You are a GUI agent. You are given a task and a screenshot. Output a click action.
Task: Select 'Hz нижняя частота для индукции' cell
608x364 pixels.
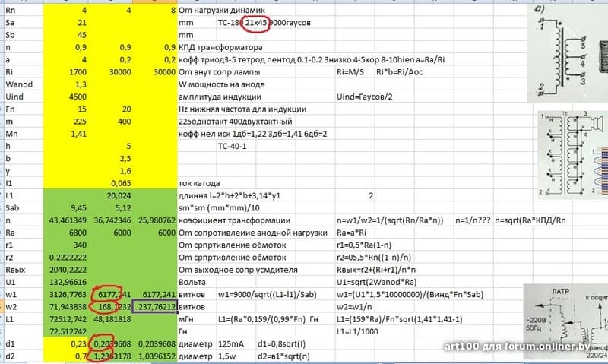pos(242,109)
